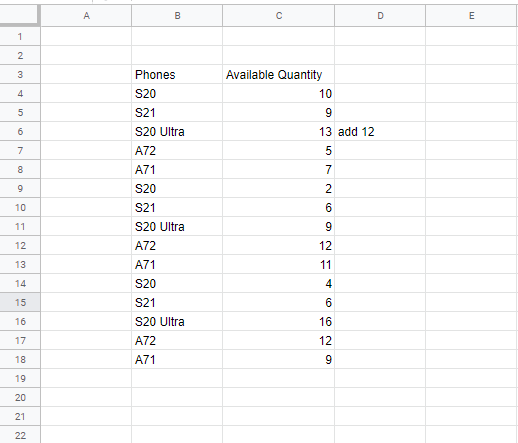Select cell B14 containing S20

177,283
